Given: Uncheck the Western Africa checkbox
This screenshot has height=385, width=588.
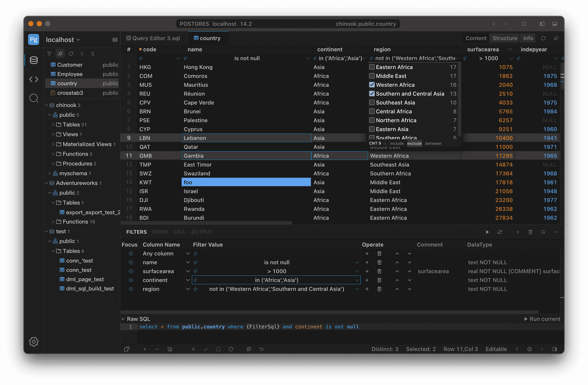Looking at the screenshot, I should [x=372, y=85].
